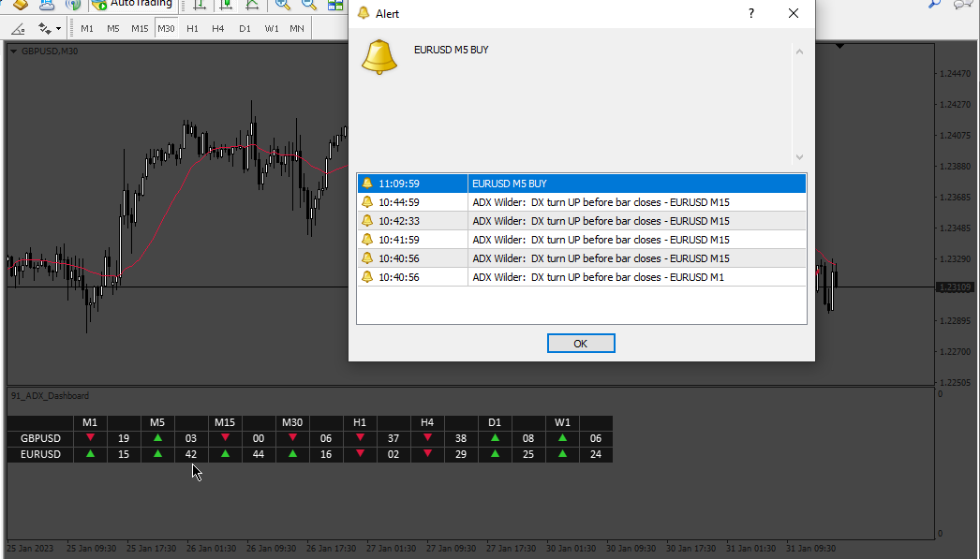Screen dimensions: 980x559
Task: Switch timeframe to M1
Action: coord(87,29)
